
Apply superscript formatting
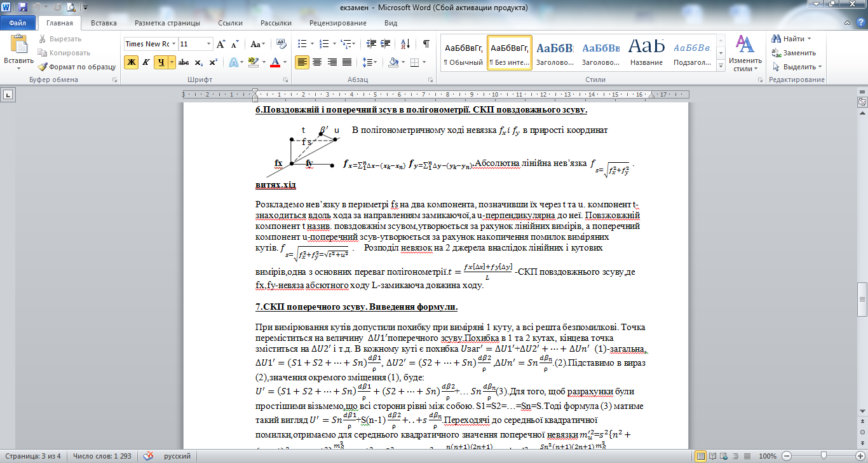coord(214,62)
